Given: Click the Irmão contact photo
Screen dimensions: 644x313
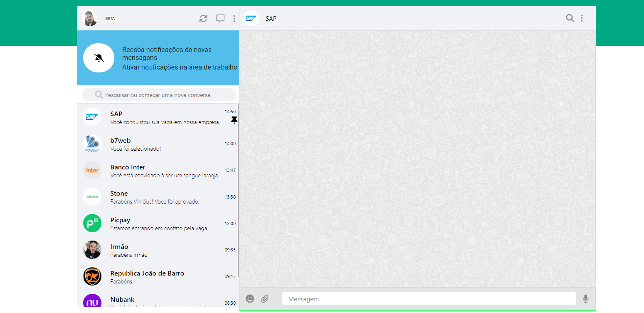Looking at the screenshot, I should [92, 250].
